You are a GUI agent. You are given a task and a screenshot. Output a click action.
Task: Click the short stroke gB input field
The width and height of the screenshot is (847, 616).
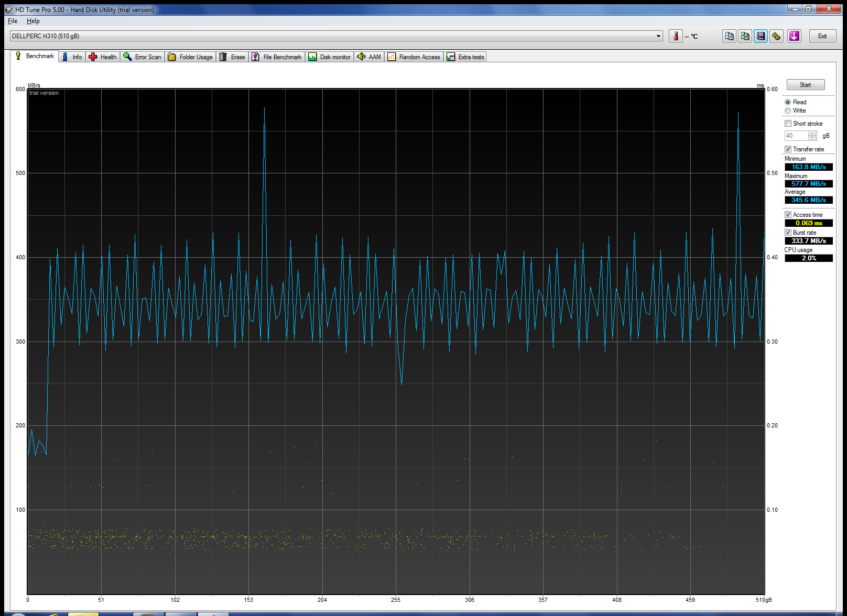[796, 136]
